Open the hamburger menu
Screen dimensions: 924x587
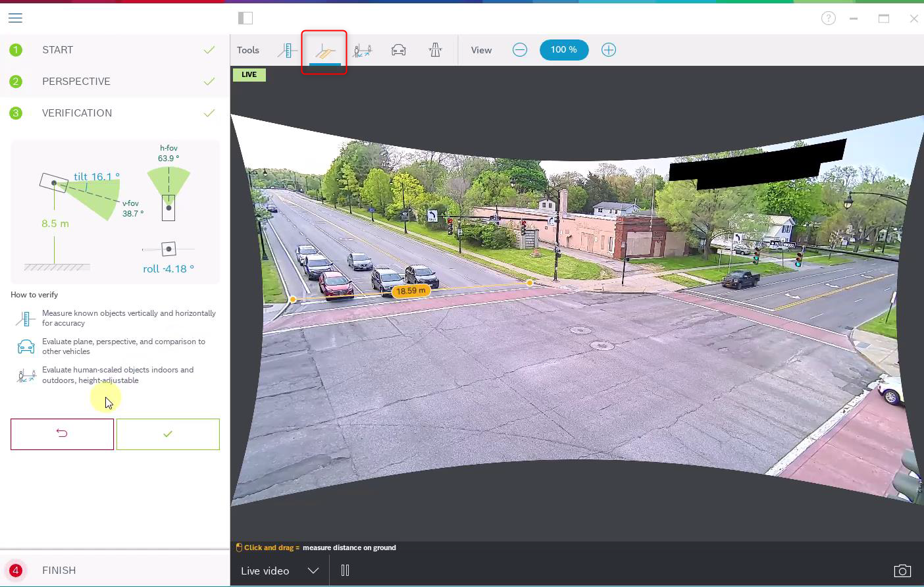tap(15, 18)
